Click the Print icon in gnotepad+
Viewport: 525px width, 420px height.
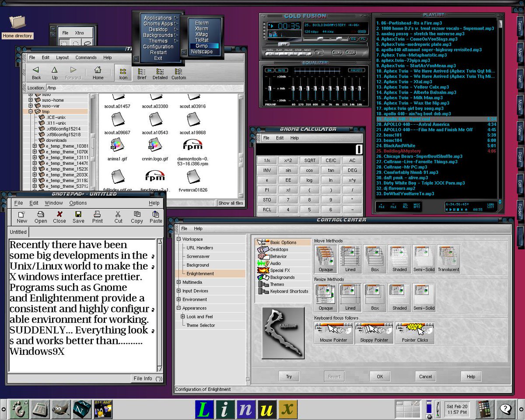pyautogui.click(x=98, y=217)
